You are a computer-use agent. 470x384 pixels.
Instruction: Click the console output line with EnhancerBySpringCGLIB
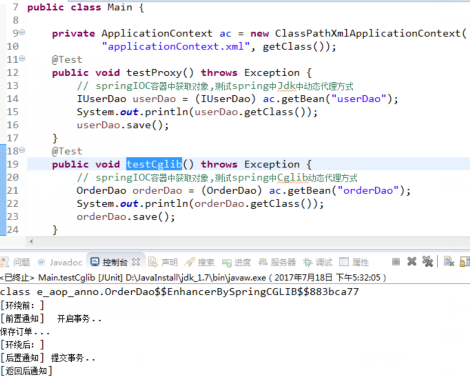pos(179,292)
